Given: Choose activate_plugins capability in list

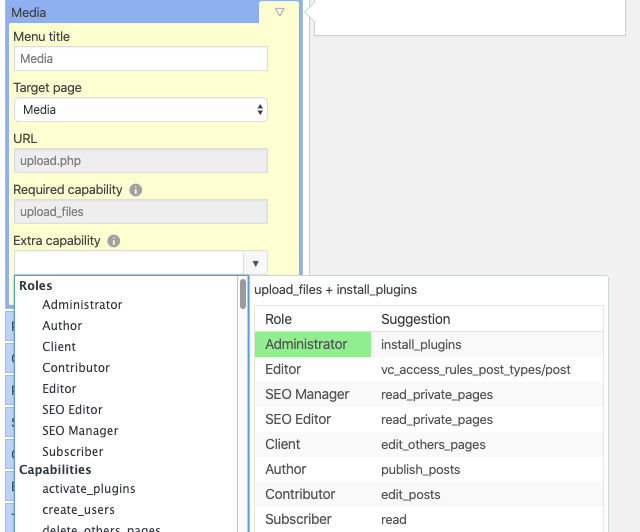Looking at the screenshot, I should click(89, 489).
